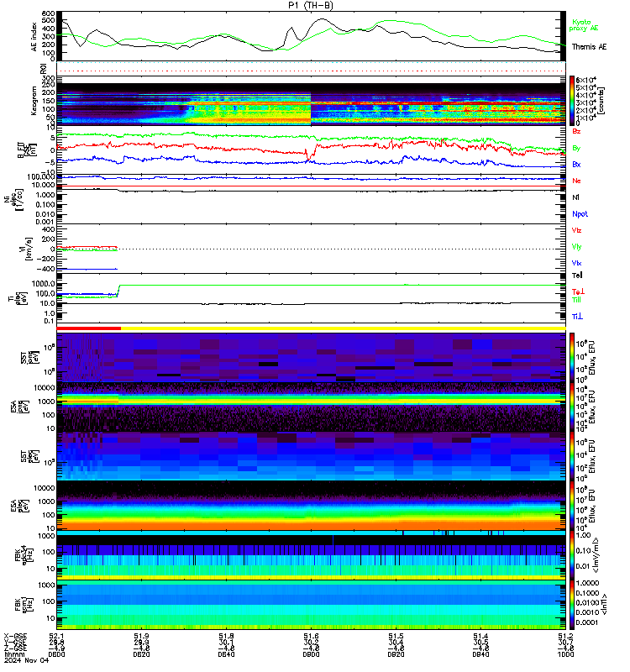Select the red 'Viz' velocity legend label
Screen dimensions: 630x672
tap(576, 230)
